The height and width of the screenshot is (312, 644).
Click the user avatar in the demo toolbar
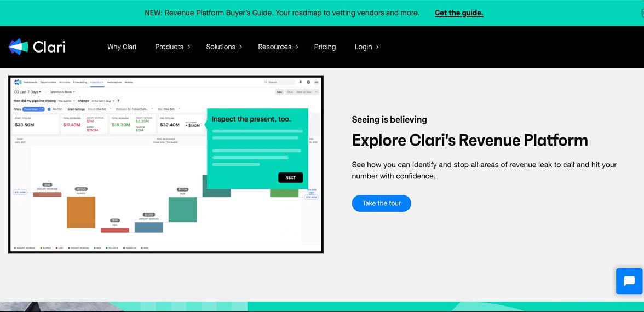coord(316,82)
